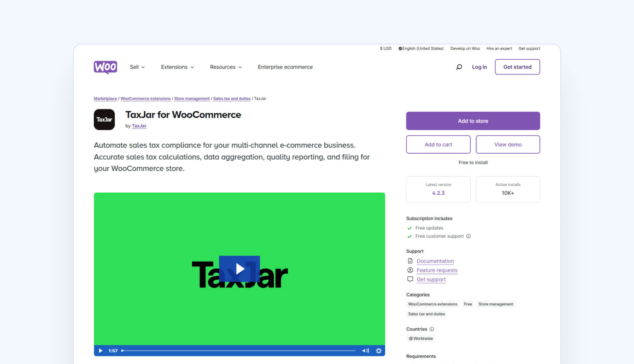Change currency from $ USD

coord(386,48)
